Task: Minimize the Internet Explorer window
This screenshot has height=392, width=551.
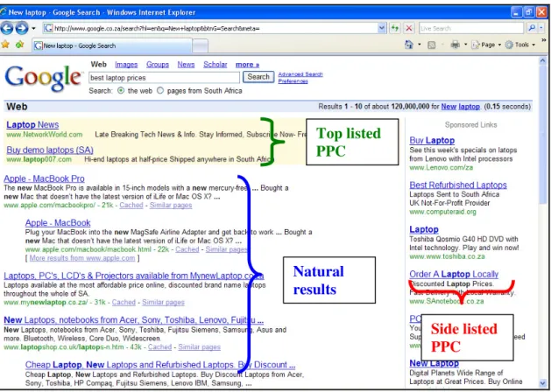Action: [516, 12]
